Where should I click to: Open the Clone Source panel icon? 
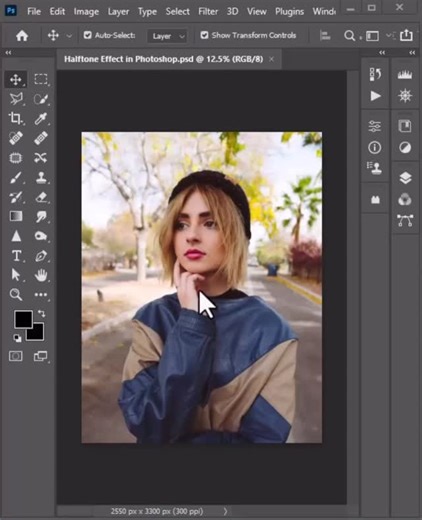[375, 168]
